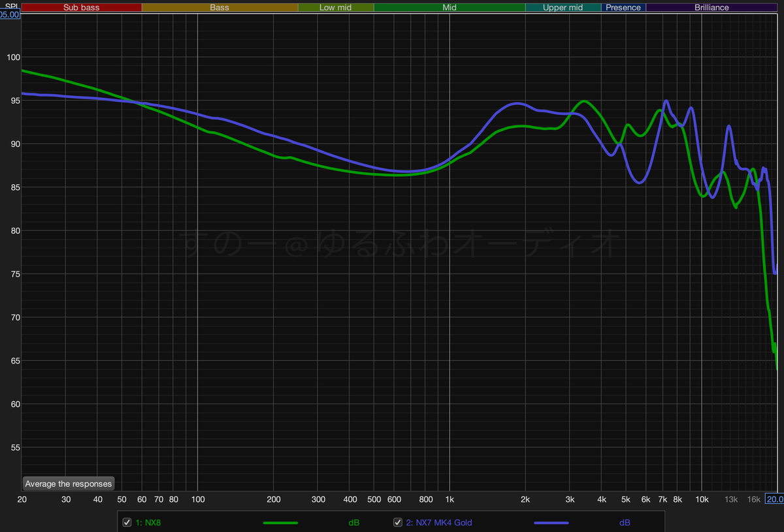Viewport: 784px width, 532px height.
Task: Click the green NX8 line color swatch
Action: (280, 523)
